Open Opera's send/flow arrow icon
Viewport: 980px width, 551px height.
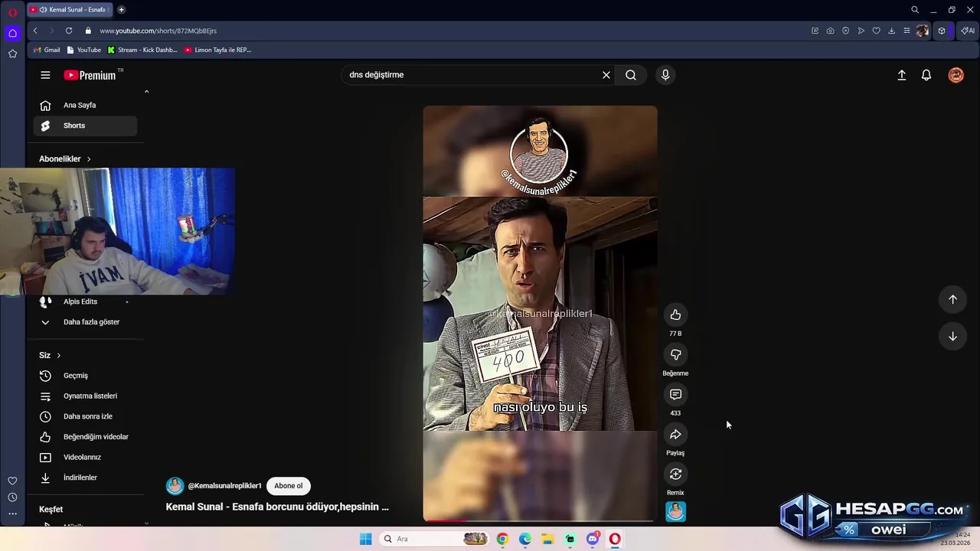(x=861, y=31)
